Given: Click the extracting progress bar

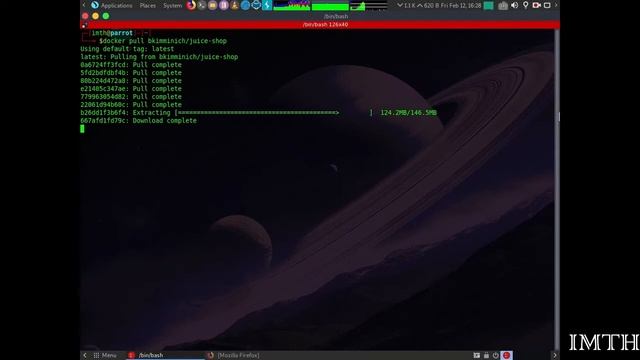Looking at the screenshot, I should tap(274, 113).
